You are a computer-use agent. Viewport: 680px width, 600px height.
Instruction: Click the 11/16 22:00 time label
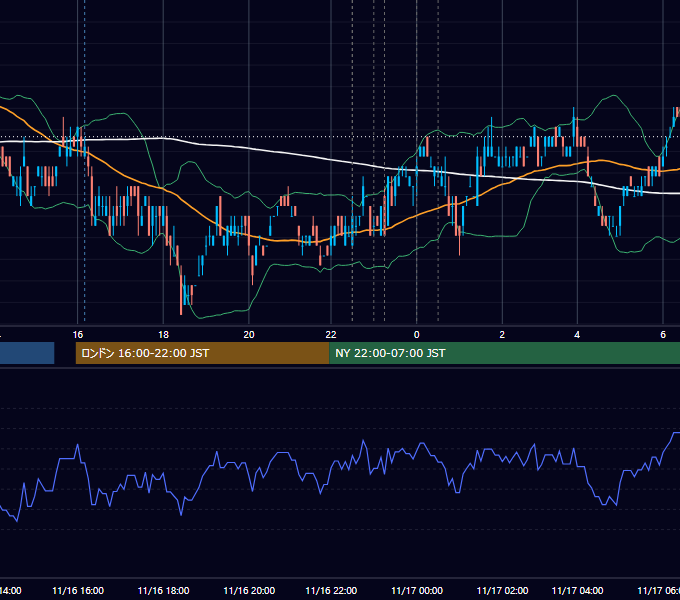point(331,590)
